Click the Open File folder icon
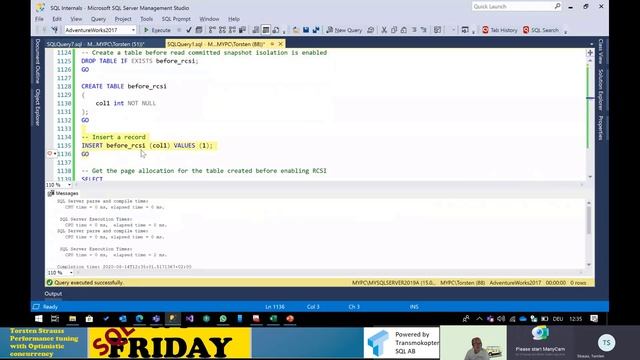Image resolution: width=640 pixels, height=360 pixels. click(296, 30)
